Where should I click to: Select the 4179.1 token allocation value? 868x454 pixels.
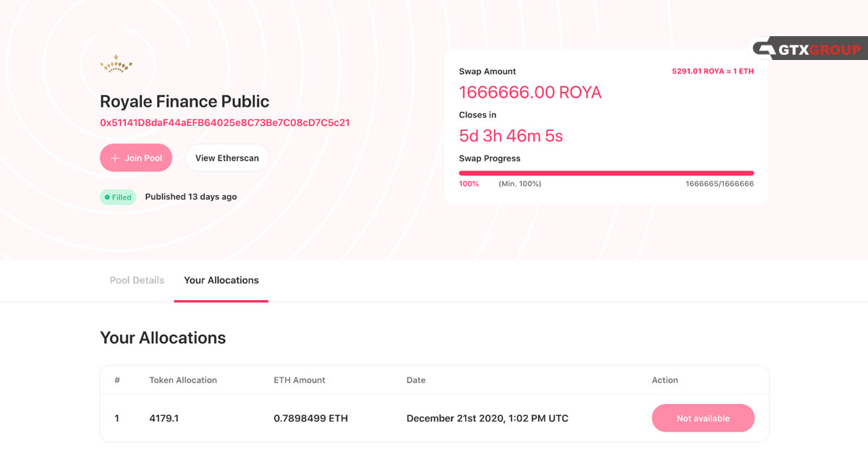pyautogui.click(x=163, y=419)
